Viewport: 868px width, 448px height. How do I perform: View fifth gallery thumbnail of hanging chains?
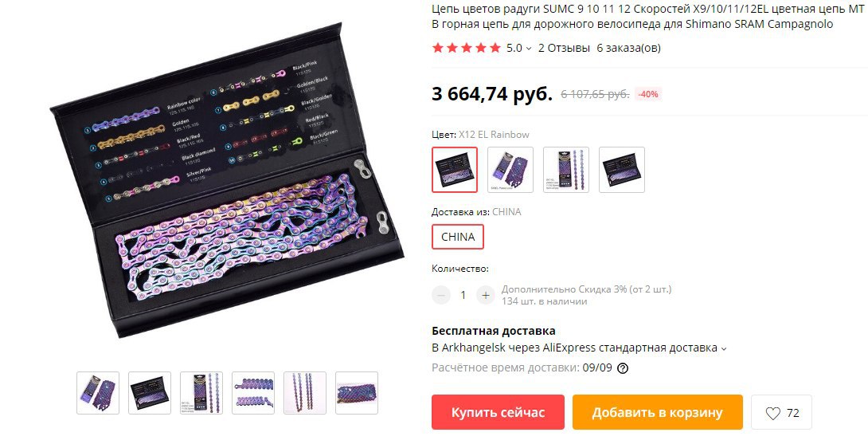coord(305,393)
